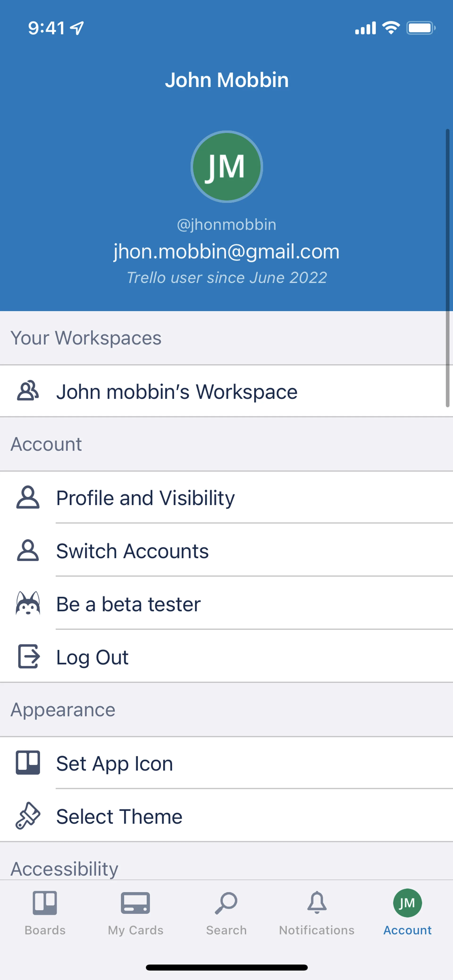Tap the Log Out arrow icon
453x980 pixels.
29,657
